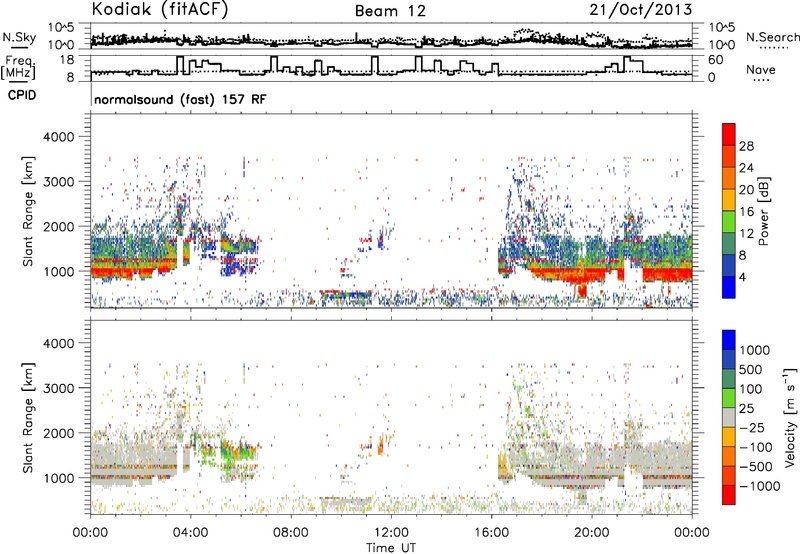The width and height of the screenshot is (800, 554).
Task: Click the "20:00" time tick label
Action: pos(592,533)
